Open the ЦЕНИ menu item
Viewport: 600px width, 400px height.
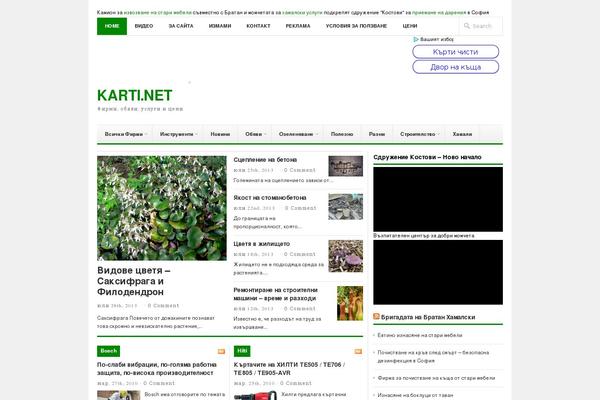tap(410, 26)
